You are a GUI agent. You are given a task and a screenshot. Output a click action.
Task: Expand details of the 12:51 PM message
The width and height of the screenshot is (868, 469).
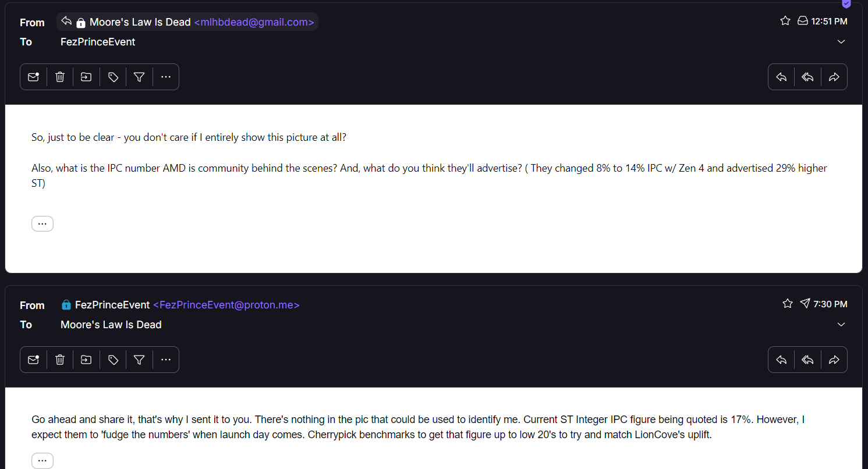(841, 42)
